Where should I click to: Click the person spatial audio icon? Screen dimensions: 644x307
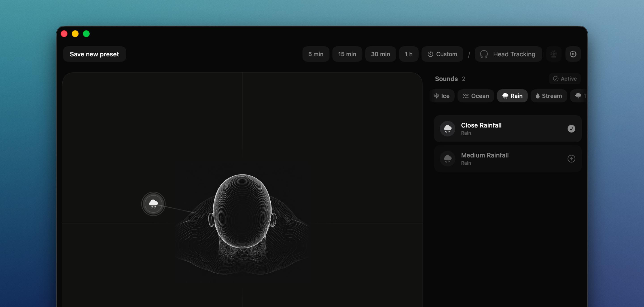pos(553,54)
